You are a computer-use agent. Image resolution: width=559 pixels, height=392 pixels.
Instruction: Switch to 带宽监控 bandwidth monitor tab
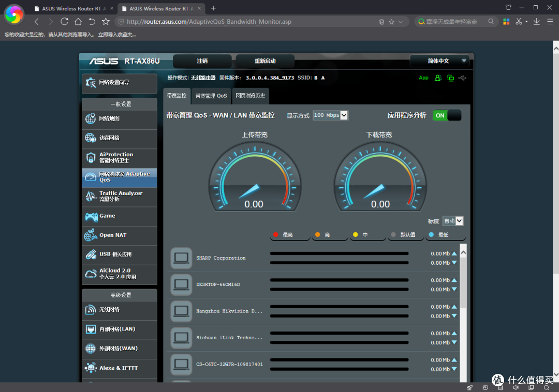[176, 96]
